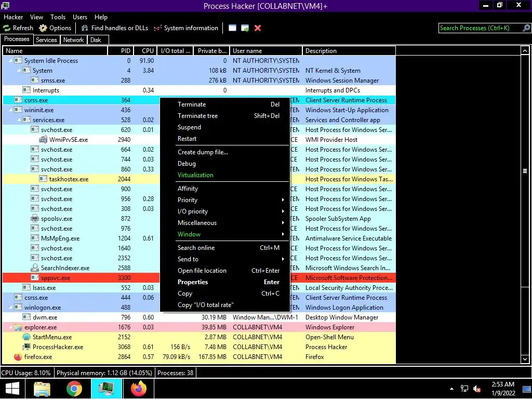The height and width of the screenshot is (399, 532).
Task: Sort by the PID column header
Action: 121,51
